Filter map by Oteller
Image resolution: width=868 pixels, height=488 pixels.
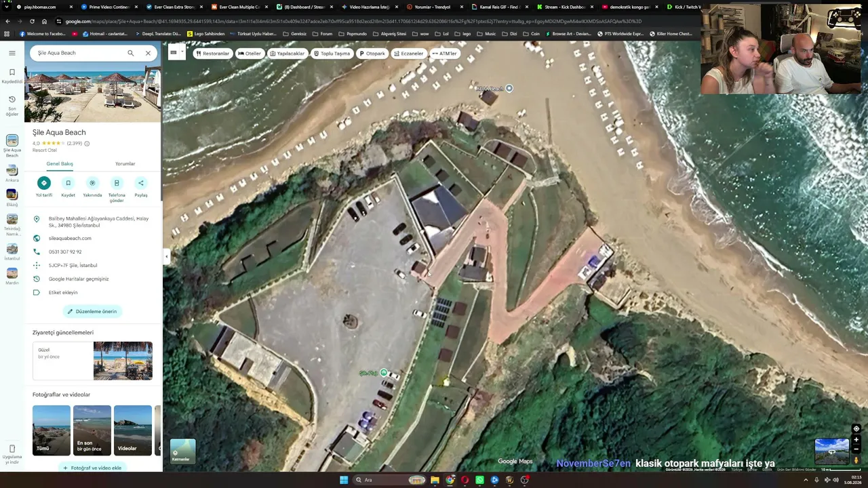click(250, 54)
